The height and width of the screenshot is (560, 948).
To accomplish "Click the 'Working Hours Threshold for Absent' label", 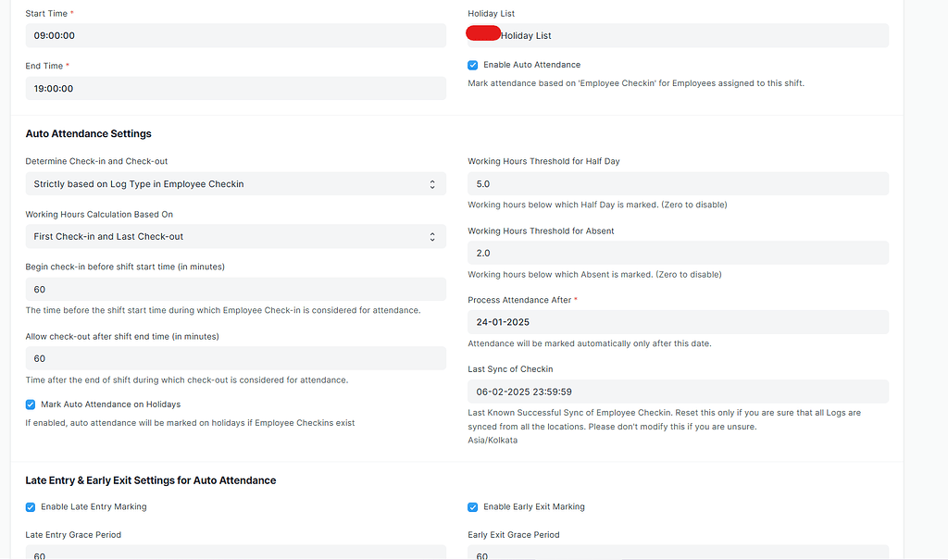I will point(541,231).
